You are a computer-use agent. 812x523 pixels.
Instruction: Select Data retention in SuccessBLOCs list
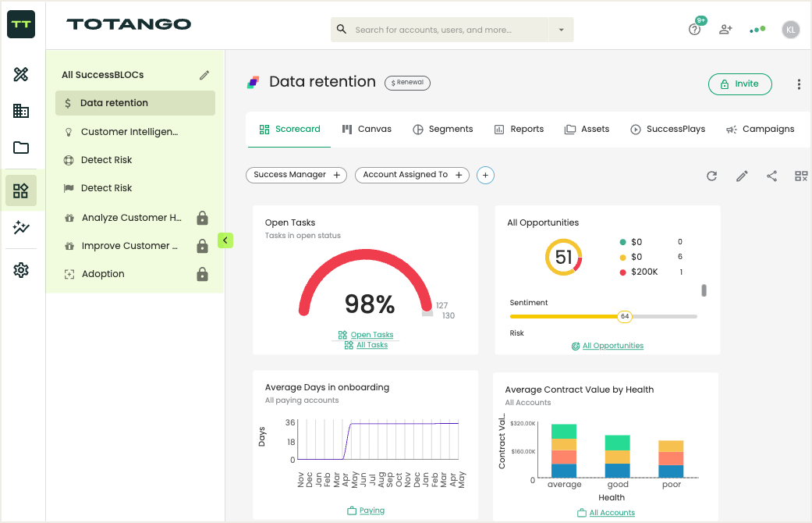tap(135, 103)
